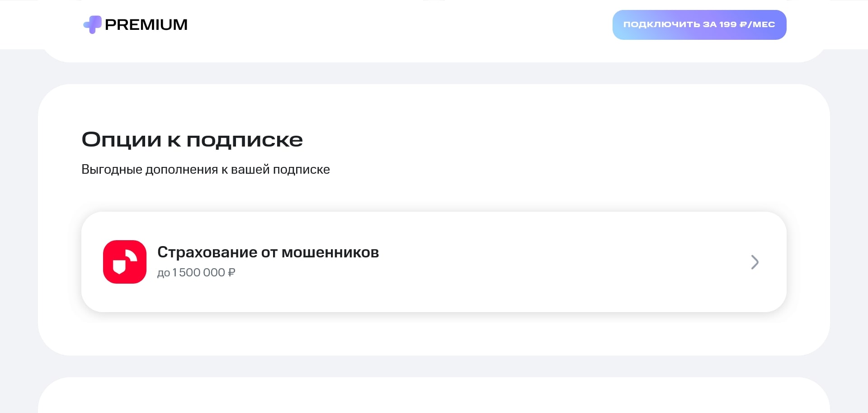Click the Выгодные дополнения subtitle text
The height and width of the screenshot is (413, 868).
pos(206,169)
